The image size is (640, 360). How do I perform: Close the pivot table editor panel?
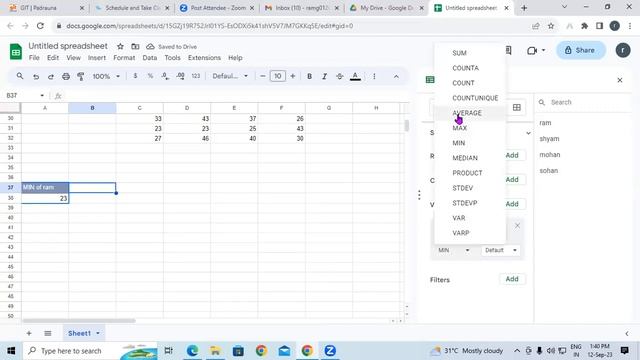[x=620, y=80]
